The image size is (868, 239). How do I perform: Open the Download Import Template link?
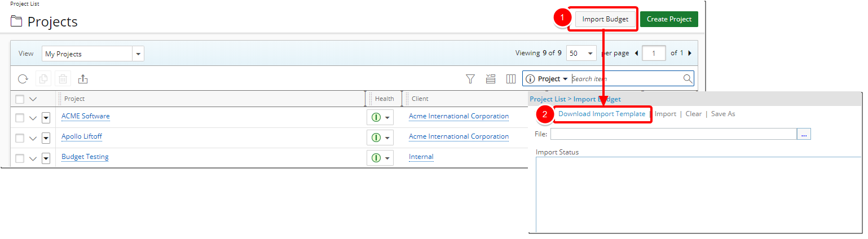point(602,114)
